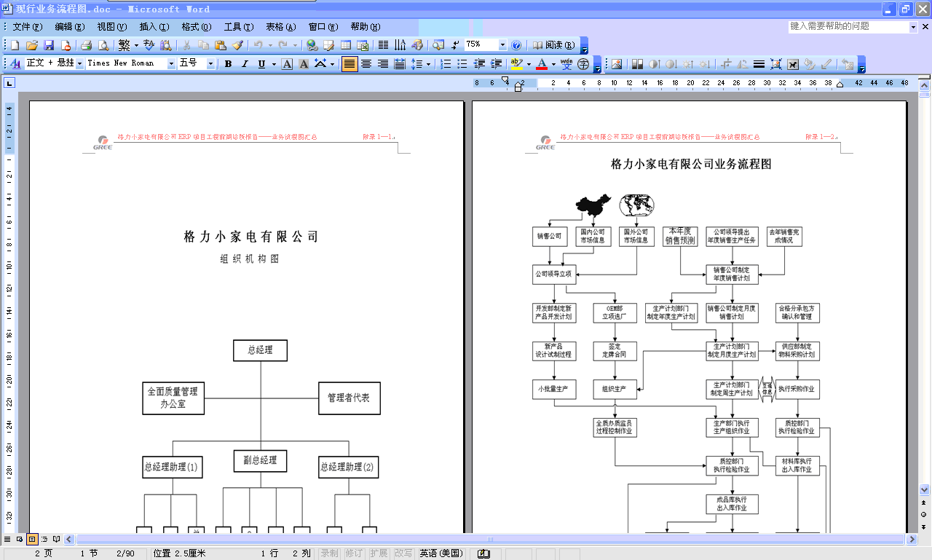The height and width of the screenshot is (560, 932).
Task: Open the font size dropdown
Action: (211, 64)
